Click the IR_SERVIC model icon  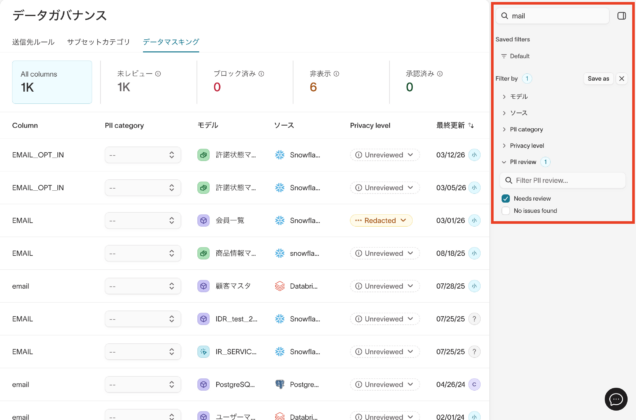[x=203, y=351]
